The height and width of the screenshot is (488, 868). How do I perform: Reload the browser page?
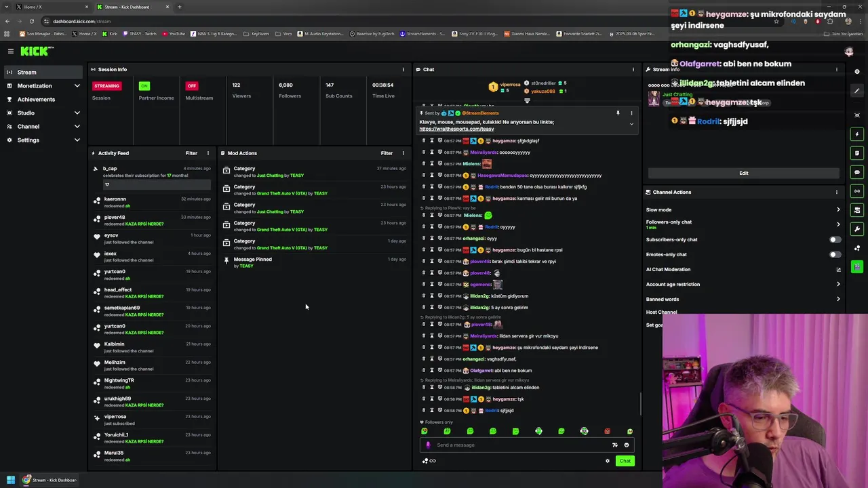[x=31, y=21]
